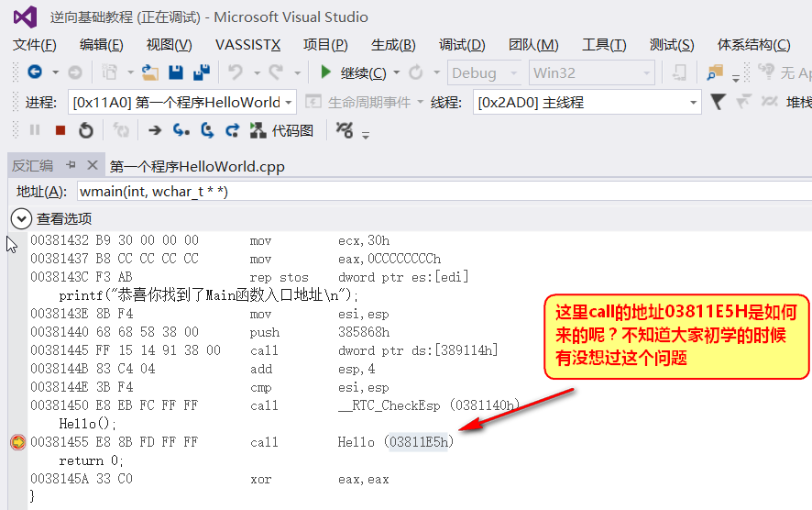This screenshot has height=510, width=812.
Task: Stop debugging with the red square
Action: coord(60,130)
